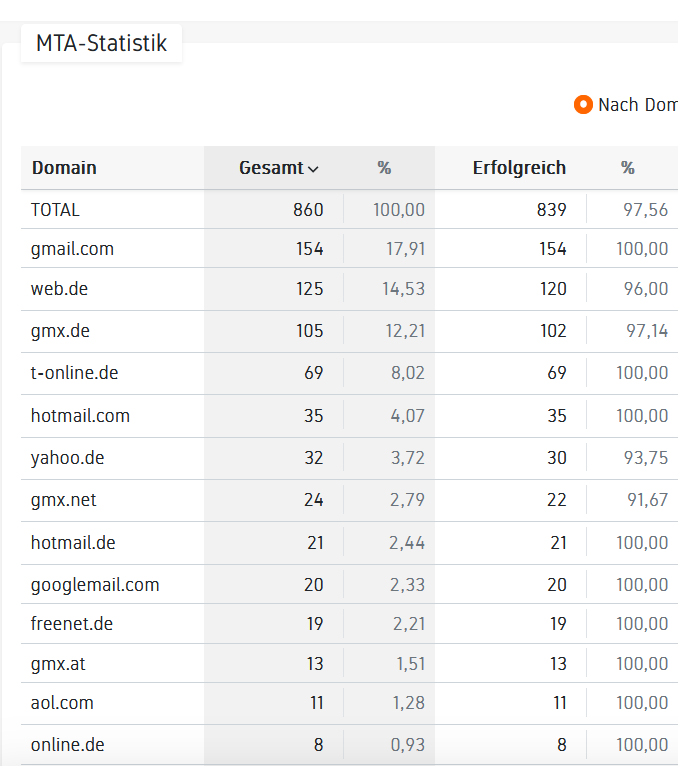This screenshot has width=694, height=777.
Task: Click the googlemail.com domain entry
Action: tap(95, 585)
